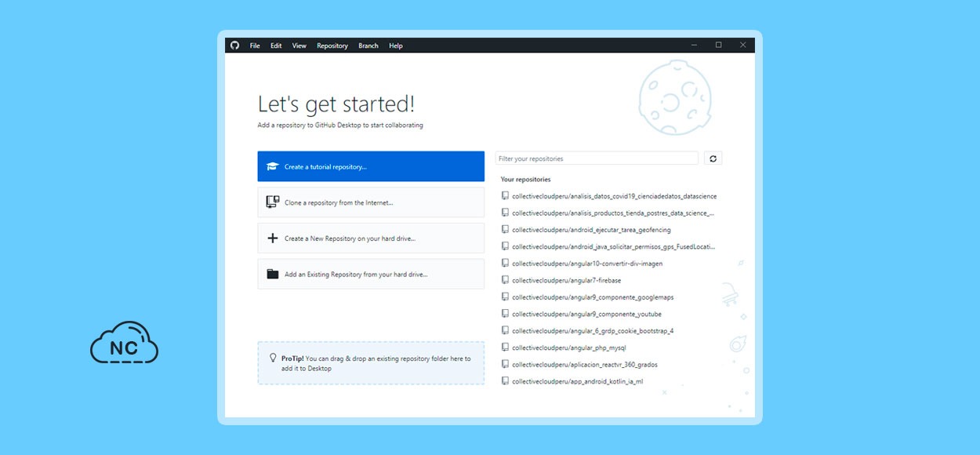Image resolution: width=980 pixels, height=455 pixels.
Task: Click repo icon beside app_android_kotlin_ia_ml
Action: coord(505,381)
